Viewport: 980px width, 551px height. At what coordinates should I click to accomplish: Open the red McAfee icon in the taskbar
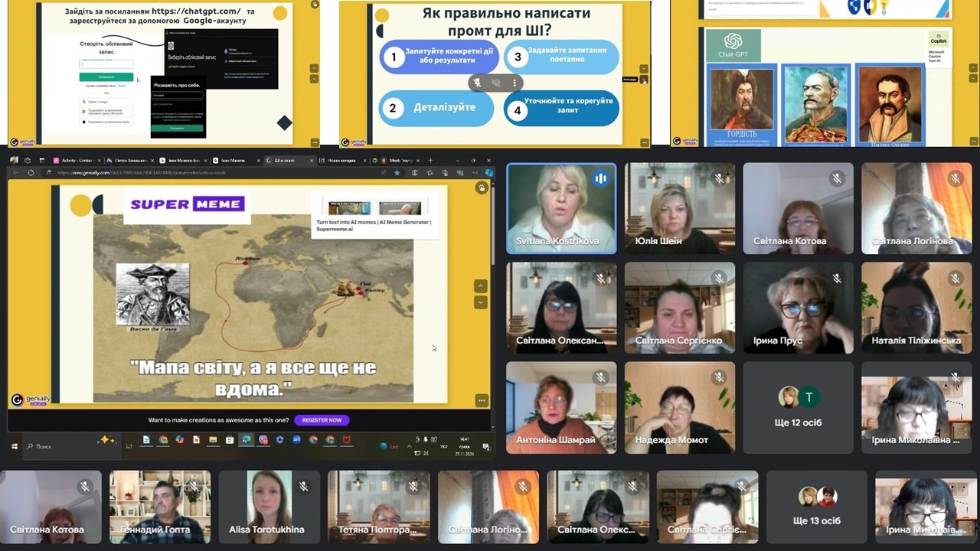[x=346, y=440]
